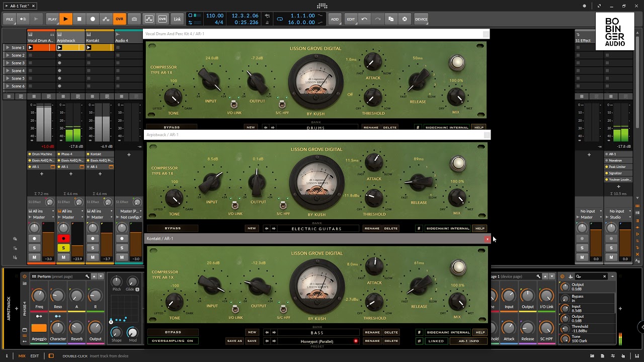Image resolution: width=644 pixels, height=362 pixels.
Task: Disarm record on the Arpistwack track
Action: tap(63, 238)
